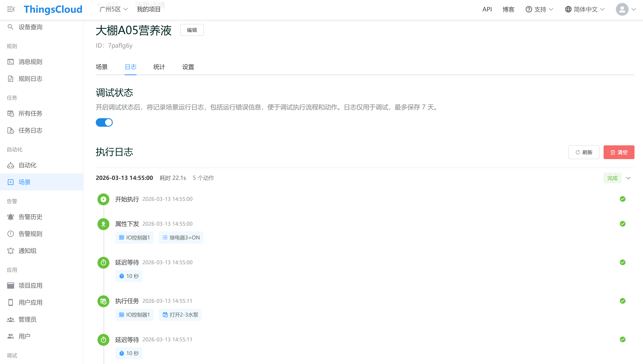643x364 pixels.
Task: Click the 刷新 refresh button
Action: tap(584, 152)
